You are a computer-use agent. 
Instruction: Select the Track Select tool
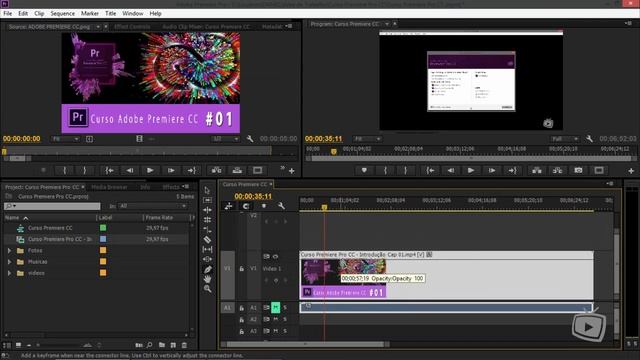click(207, 200)
